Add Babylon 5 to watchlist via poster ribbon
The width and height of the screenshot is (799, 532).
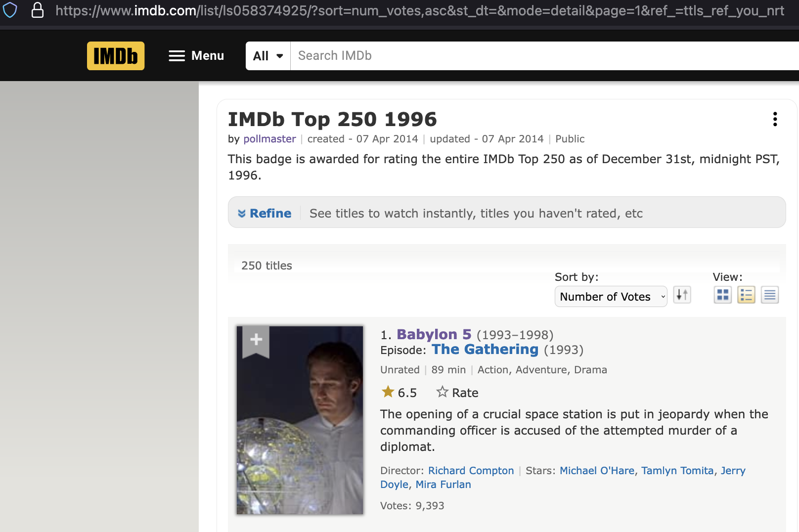256,339
